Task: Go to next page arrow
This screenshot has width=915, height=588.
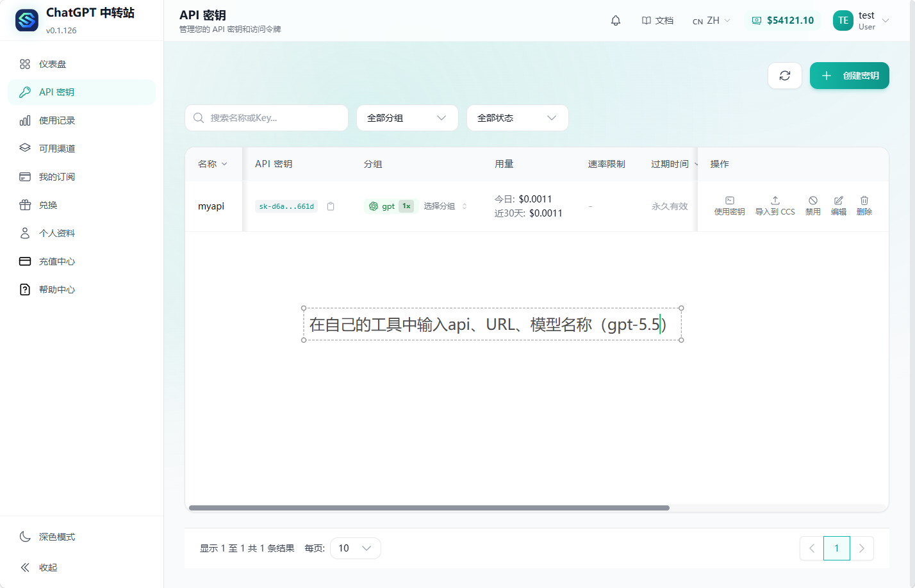Action: [862, 548]
